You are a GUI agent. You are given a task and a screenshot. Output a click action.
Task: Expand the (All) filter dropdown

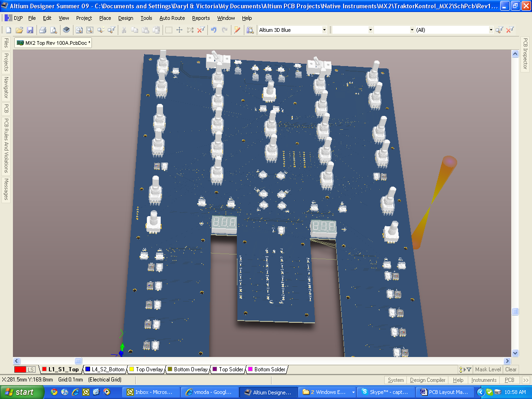tap(491, 30)
